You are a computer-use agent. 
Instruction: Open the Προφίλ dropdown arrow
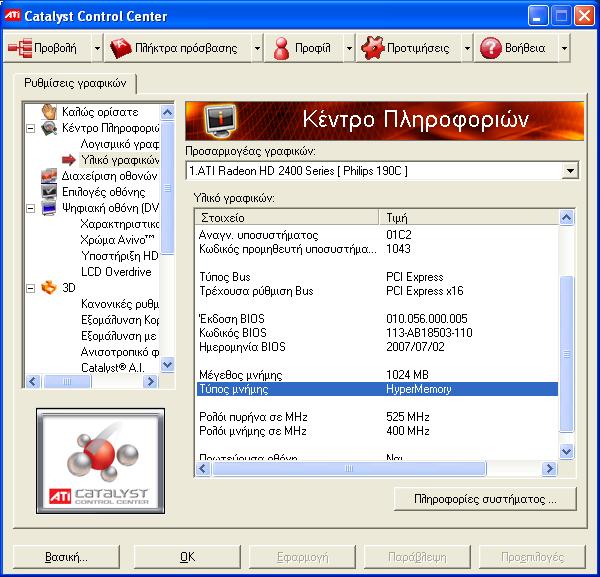click(349, 48)
